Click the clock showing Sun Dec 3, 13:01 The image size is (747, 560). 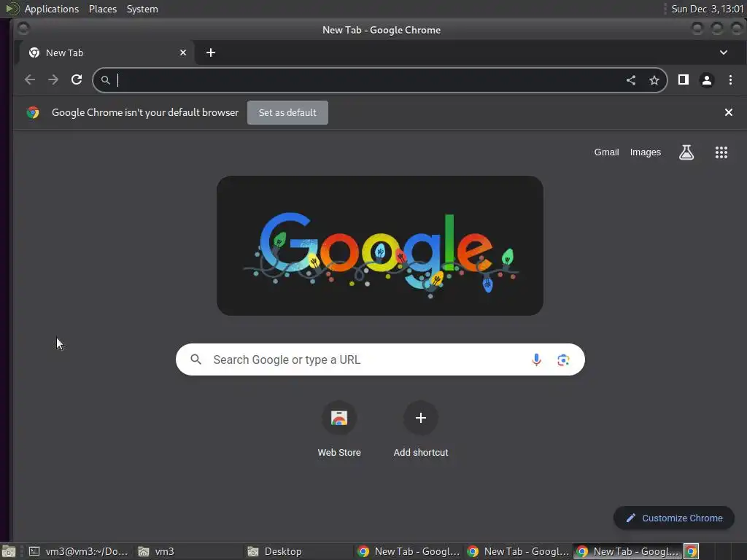[x=707, y=9]
